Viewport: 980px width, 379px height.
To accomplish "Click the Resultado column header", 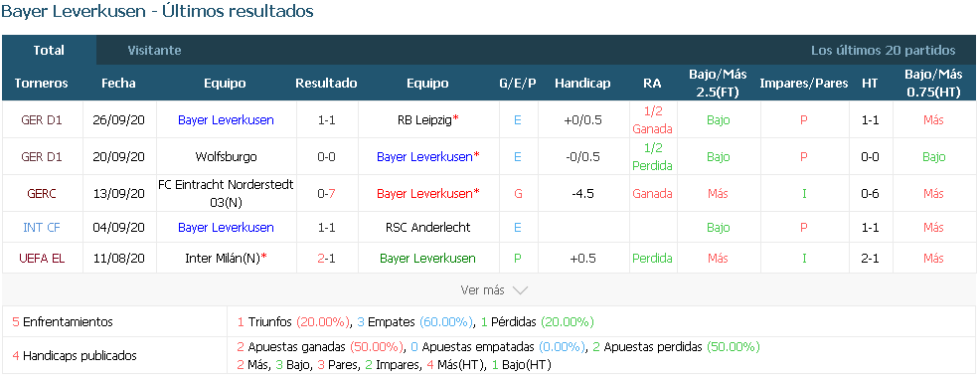I will click(326, 84).
